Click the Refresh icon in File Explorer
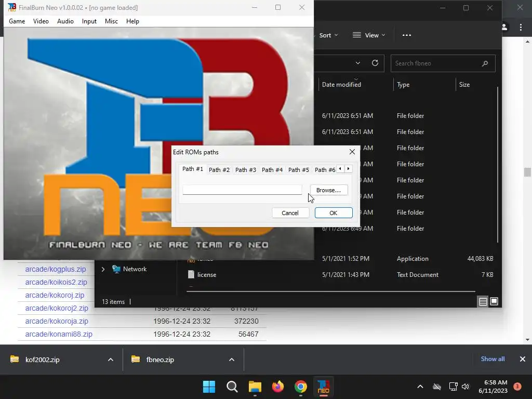Viewport: 532px width, 399px height. pos(375,63)
